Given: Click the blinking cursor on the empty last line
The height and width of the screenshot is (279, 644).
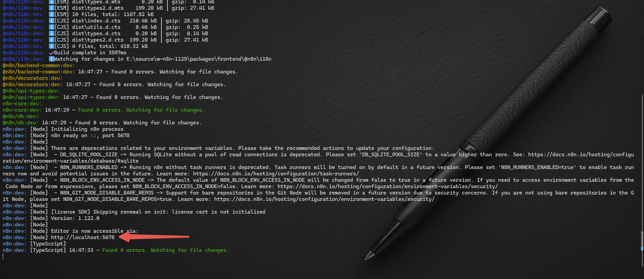Looking at the screenshot, I should pos(3,257).
